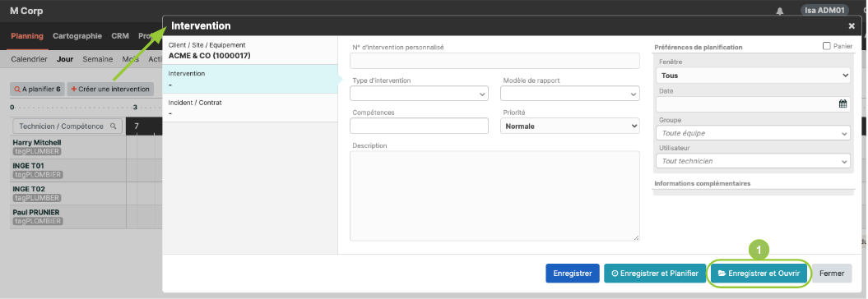Select technician INGE T02 row
Image resolution: width=868 pixels, height=299 pixels.
coord(68,193)
